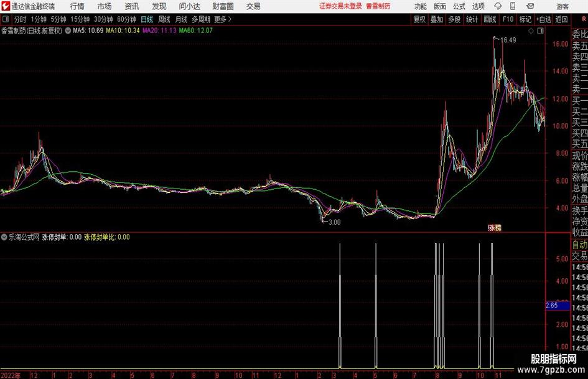Open the 公式 menu
This screenshot has height=379, width=588.
pos(459,6)
